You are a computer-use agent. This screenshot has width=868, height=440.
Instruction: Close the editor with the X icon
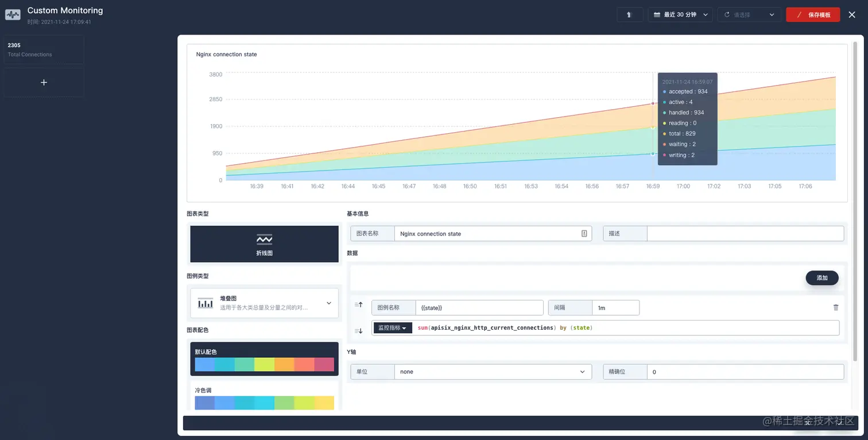[852, 15]
